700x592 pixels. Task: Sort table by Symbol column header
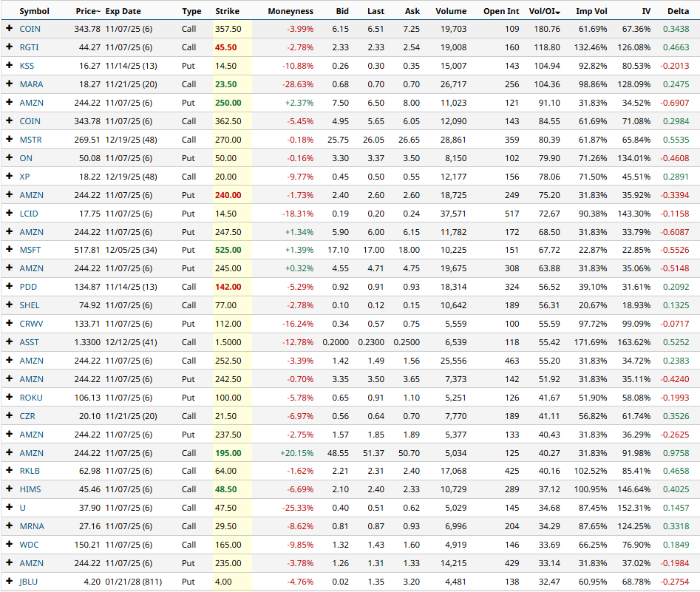point(35,11)
